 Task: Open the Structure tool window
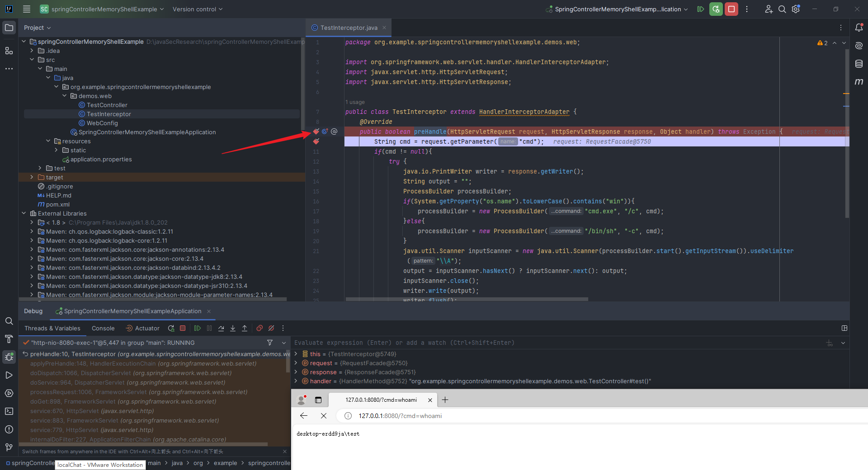pos(9,51)
